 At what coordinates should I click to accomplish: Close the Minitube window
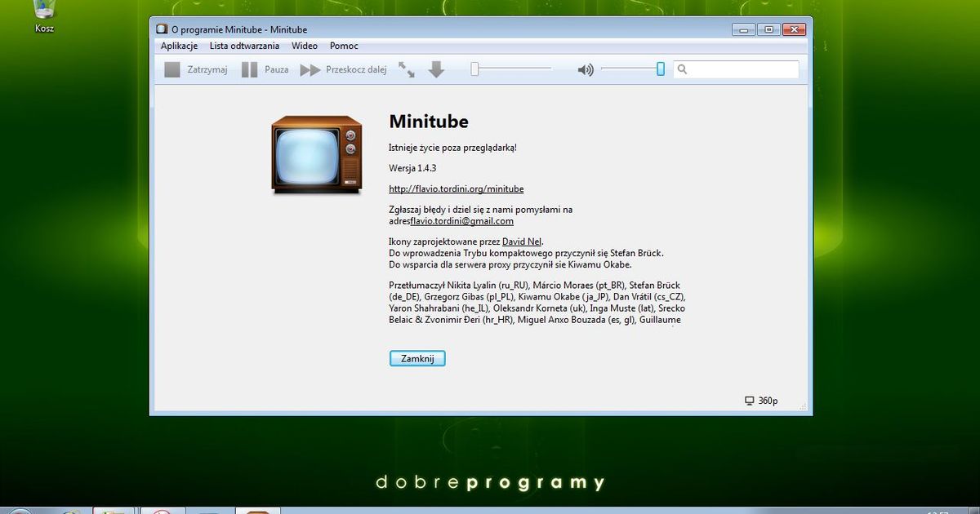coord(795,29)
